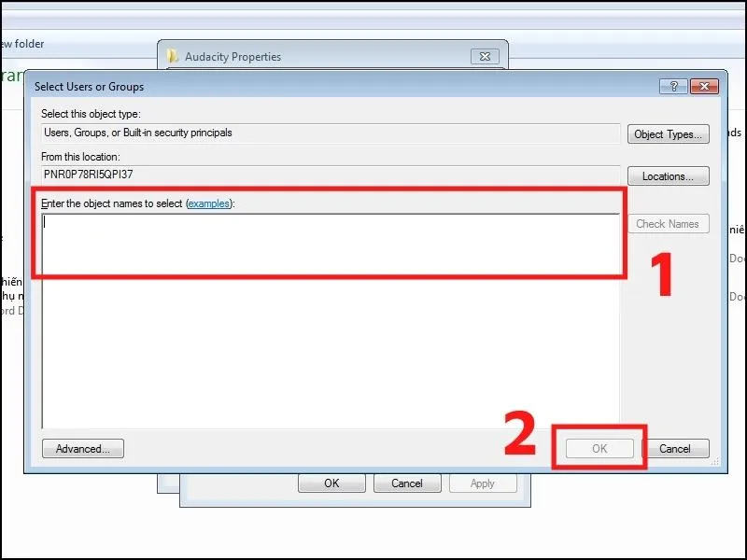This screenshot has width=747, height=560.
Task: Click the Select Users or Groups title bar
Action: 343,87
